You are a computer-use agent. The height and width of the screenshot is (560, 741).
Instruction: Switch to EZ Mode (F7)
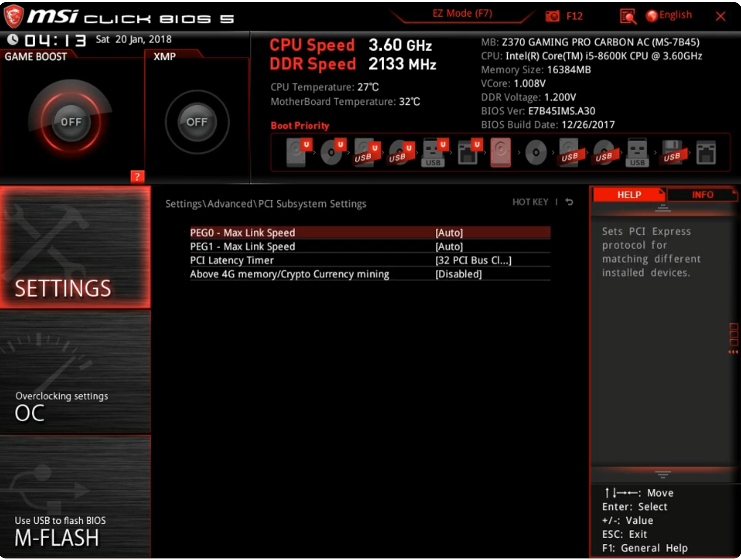(462, 14)
